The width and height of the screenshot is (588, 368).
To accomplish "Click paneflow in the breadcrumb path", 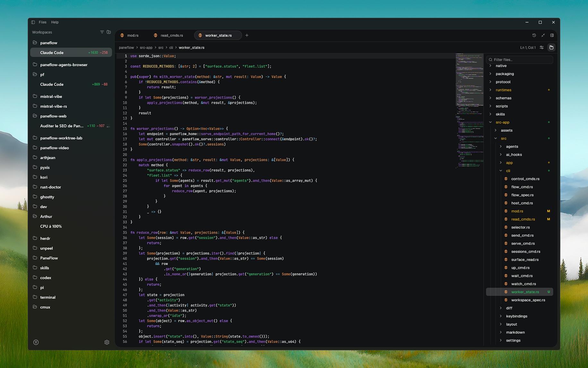I will click(126, 48).
